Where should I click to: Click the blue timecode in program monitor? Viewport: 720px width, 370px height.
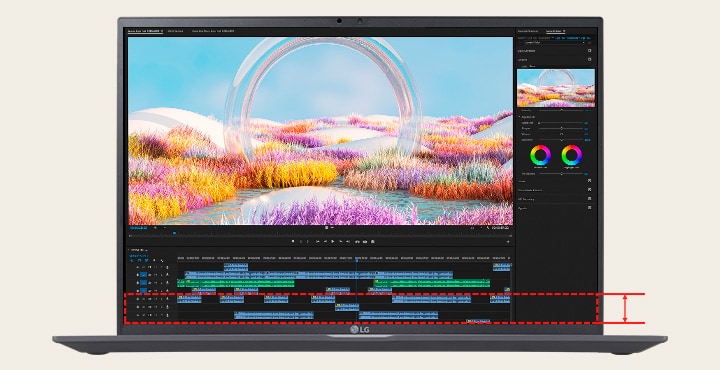[x=138, y=227]
